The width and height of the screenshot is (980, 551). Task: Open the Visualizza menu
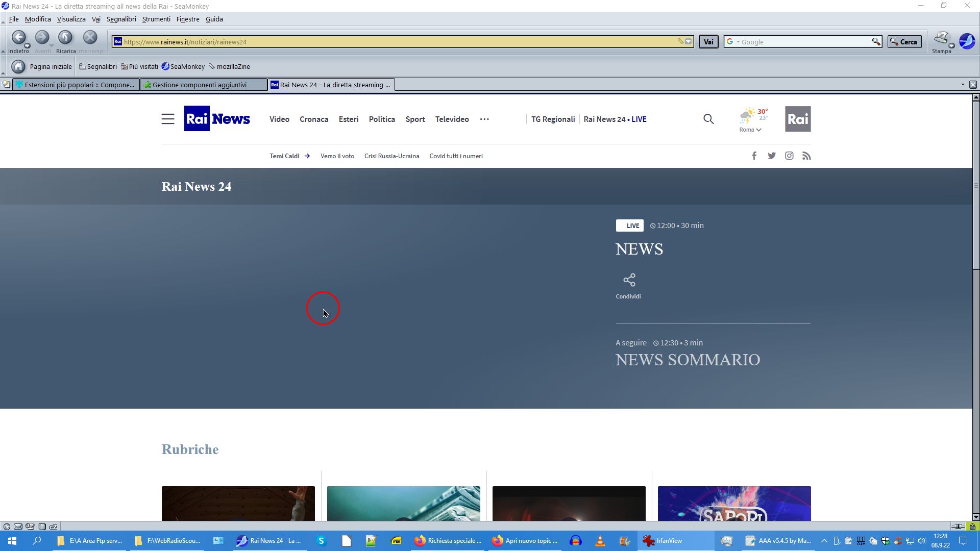pyautogui.click(x=71, y=19)
